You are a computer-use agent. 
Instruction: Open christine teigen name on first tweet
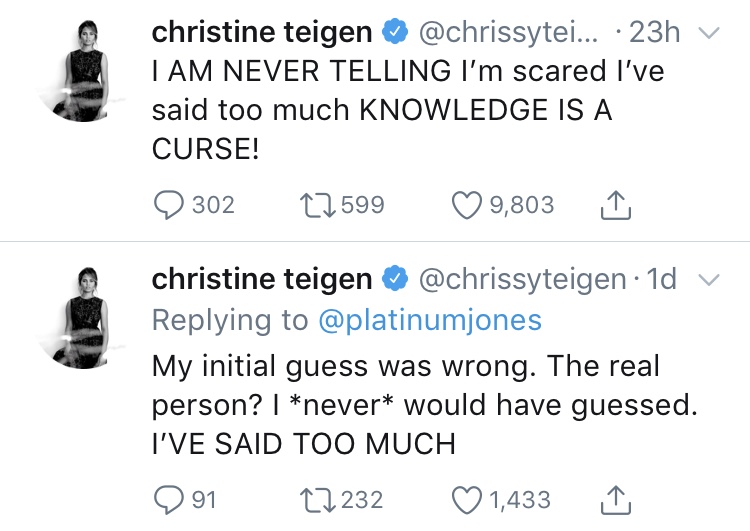click(x=262, y=32)
